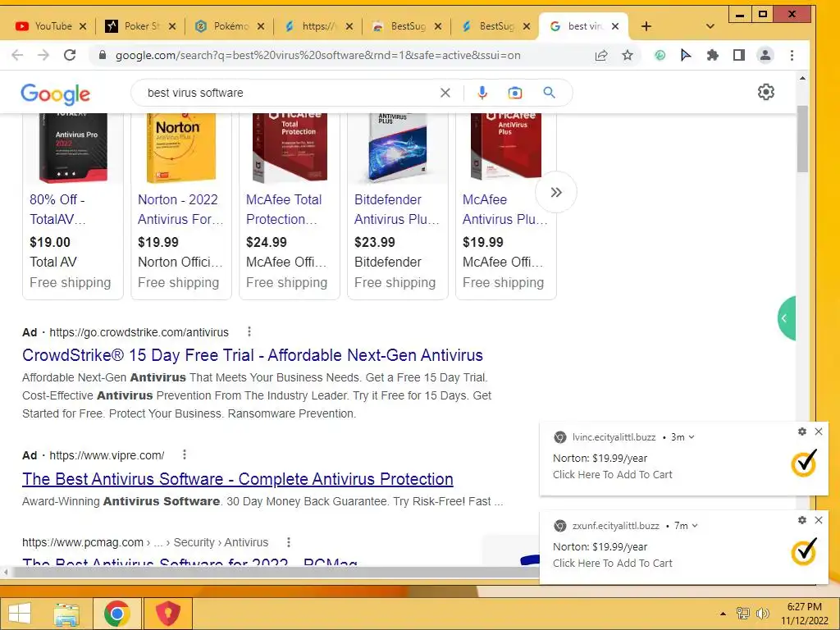Expand the lvinc notification 3m chevron
This screenshot has width=840, height=630.
[692, 437]
